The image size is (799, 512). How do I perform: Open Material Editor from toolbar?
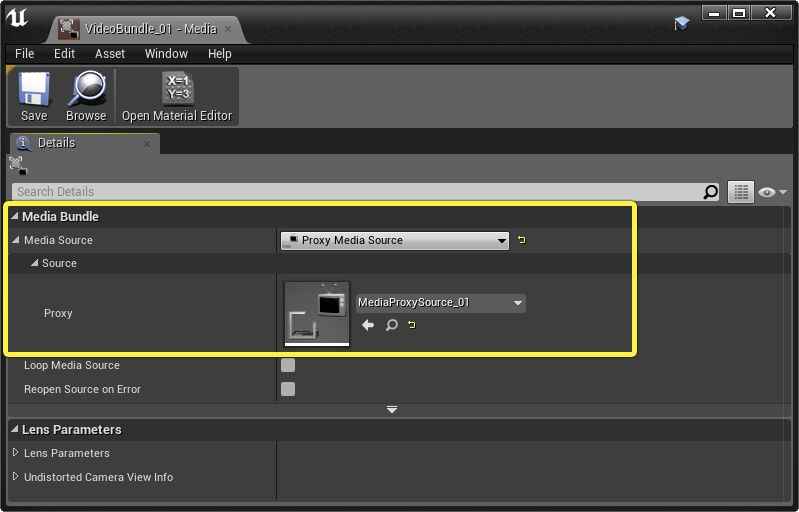(177, 96)
